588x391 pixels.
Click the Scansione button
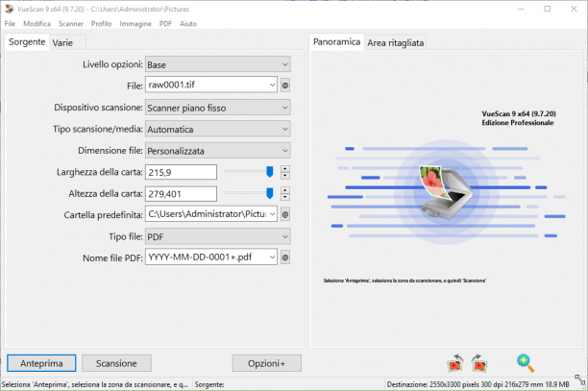(116, 363)
